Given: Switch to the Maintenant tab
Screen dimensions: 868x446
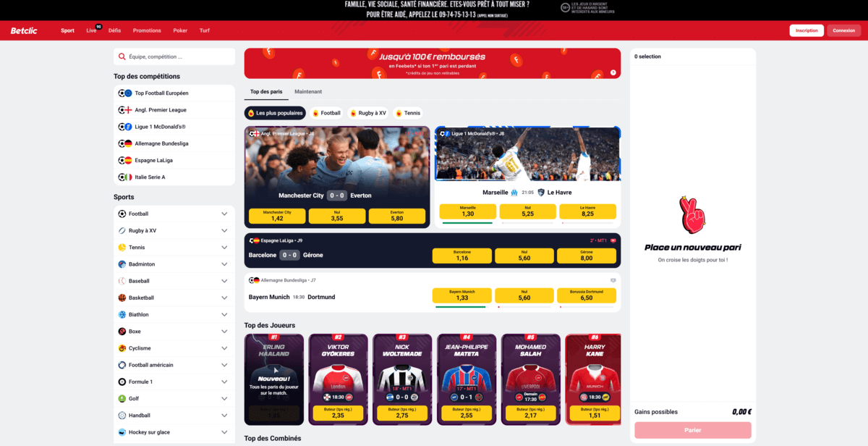Looking at the screenshot, I should (308, 92).
